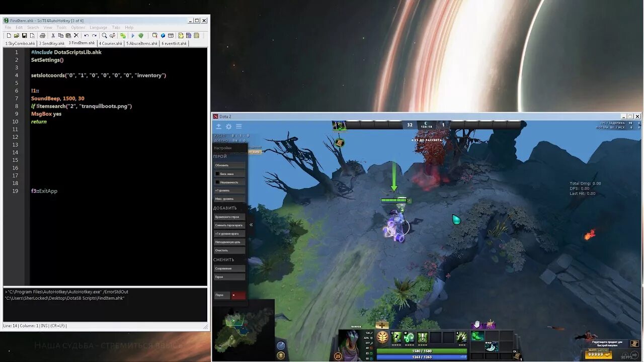Click the Обновить button in hero panel
644x362 pixels.
point(229,165)
